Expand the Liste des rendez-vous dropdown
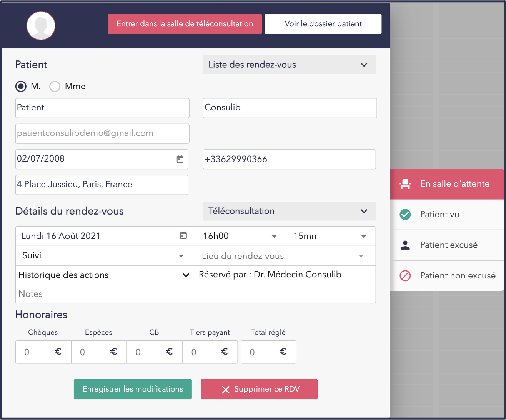This screenshot has height=420, width=506. pyautogui.click(x=289, y=65)
